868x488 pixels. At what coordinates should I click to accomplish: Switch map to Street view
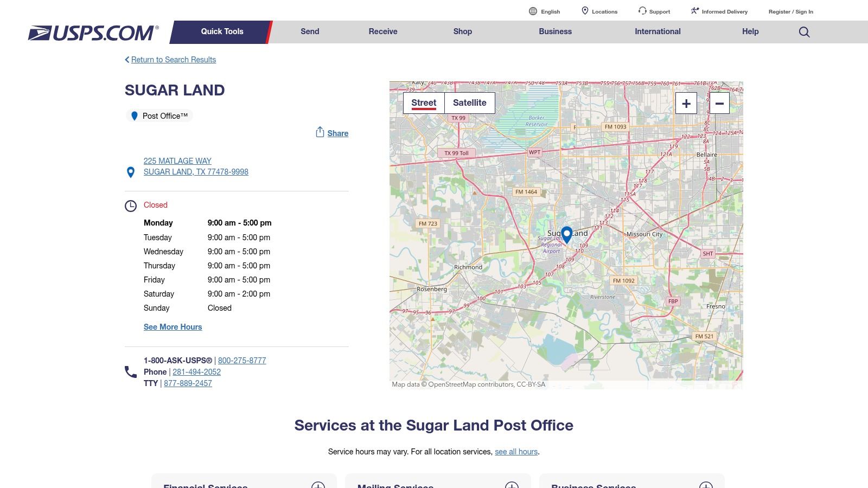coord(424,103)
